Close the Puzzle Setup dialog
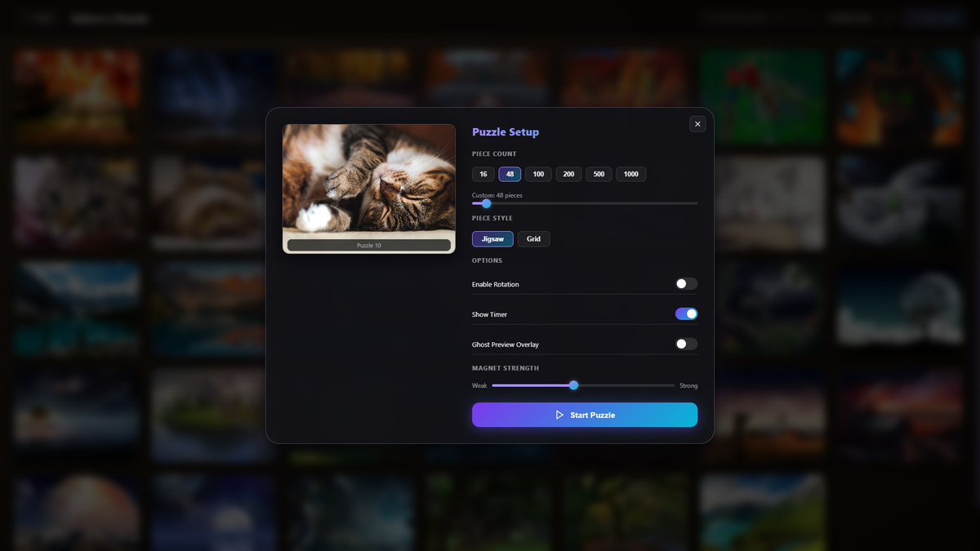 (697, 124)
